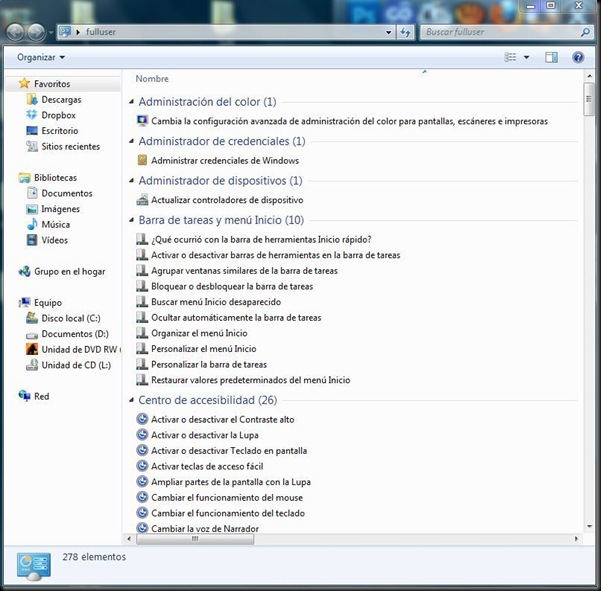This screenshot has height=591, width=601.
Task: Click the Documentos library icon
Action: 32,193
